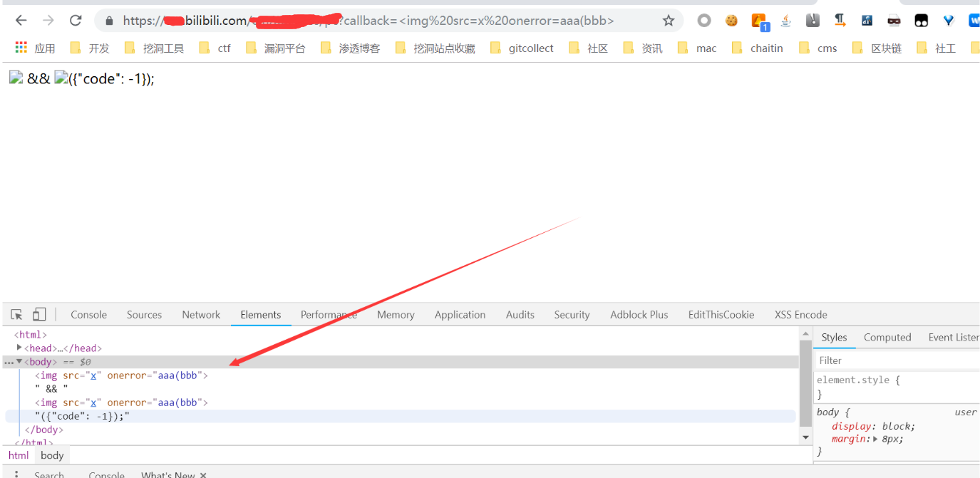Toggle the device toolbar icon in DevTools
This screenshot has width=980, height=478.
coord(39,314)
